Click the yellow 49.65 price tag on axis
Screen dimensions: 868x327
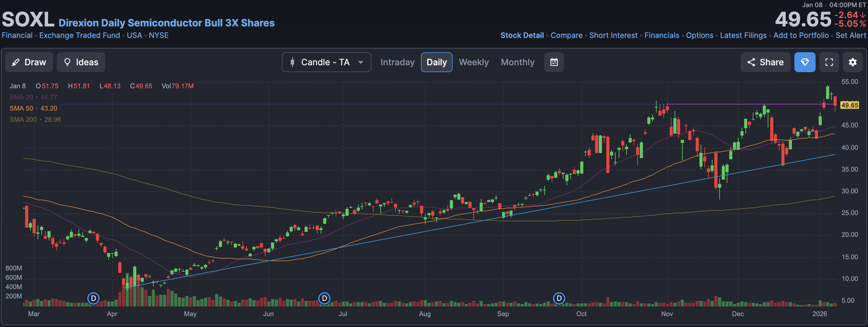(x=849, y=105)
